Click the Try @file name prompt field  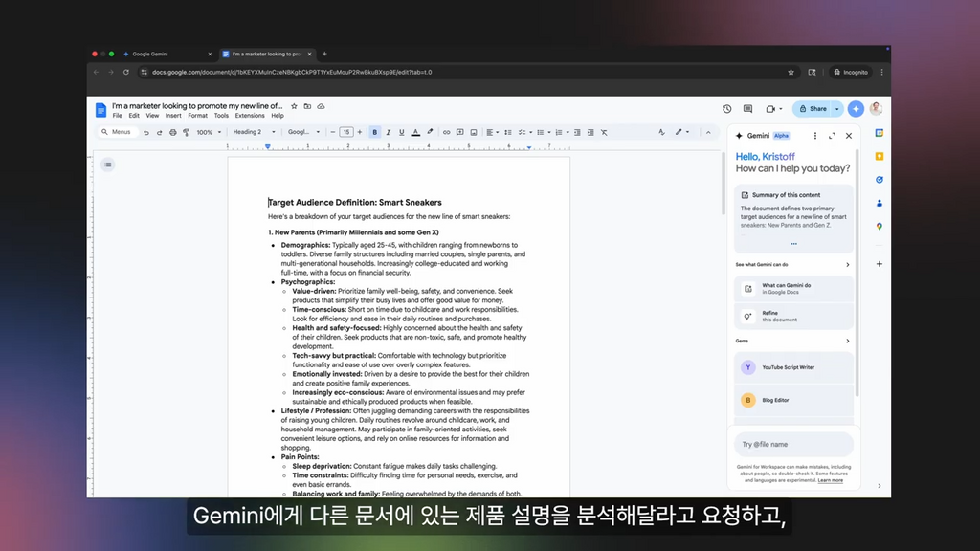pyautogui.click(x=793, y=444)
